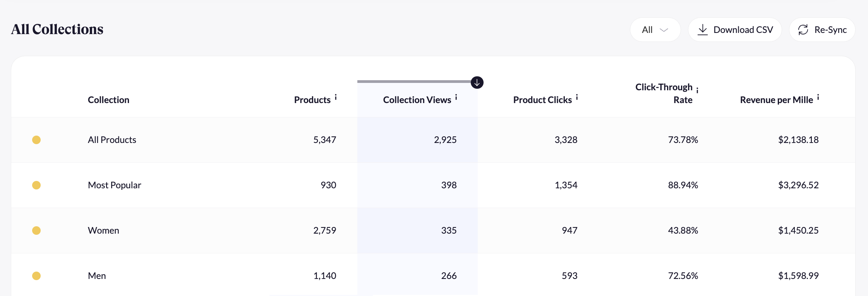Sort by the Products column header

312,100
